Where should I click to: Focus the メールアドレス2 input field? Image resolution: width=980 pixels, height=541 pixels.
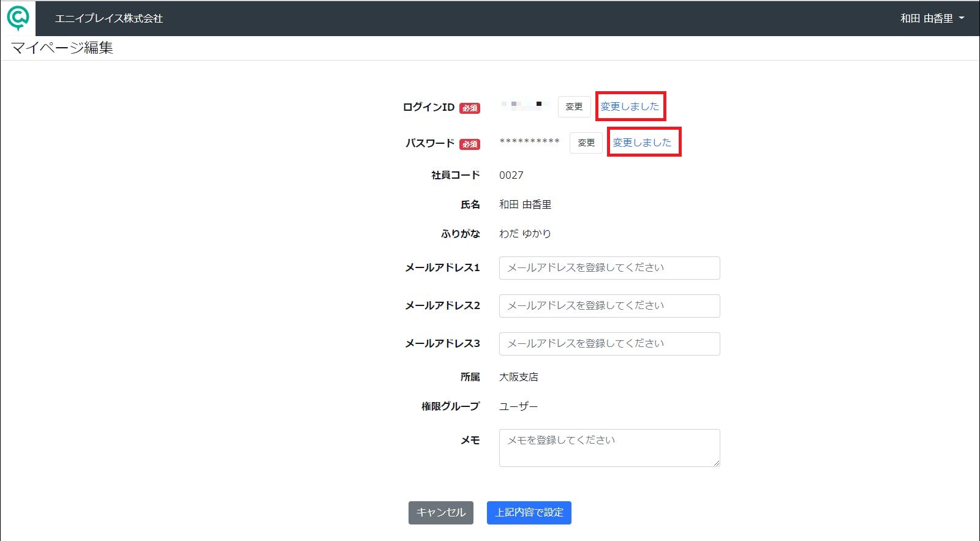click(609, 306)
